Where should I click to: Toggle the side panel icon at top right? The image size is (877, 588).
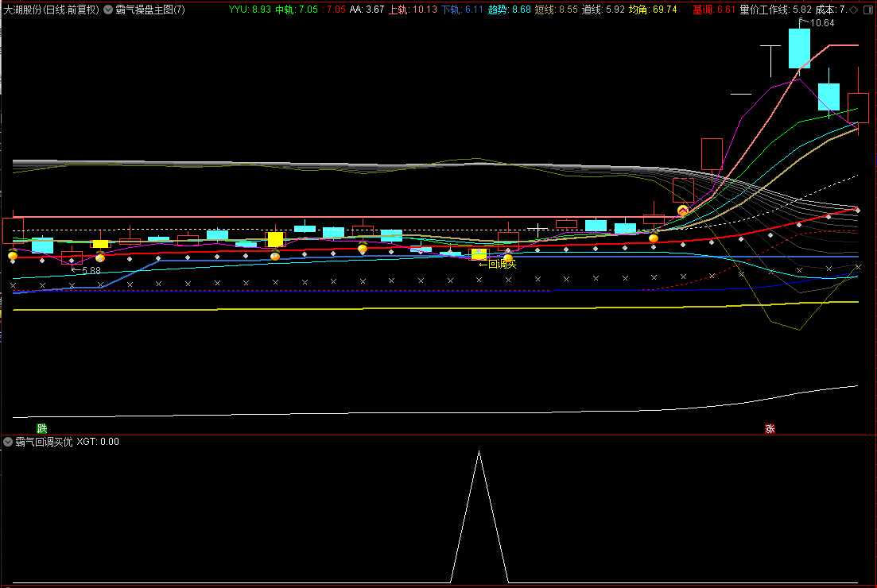click(x=867, y=10)
